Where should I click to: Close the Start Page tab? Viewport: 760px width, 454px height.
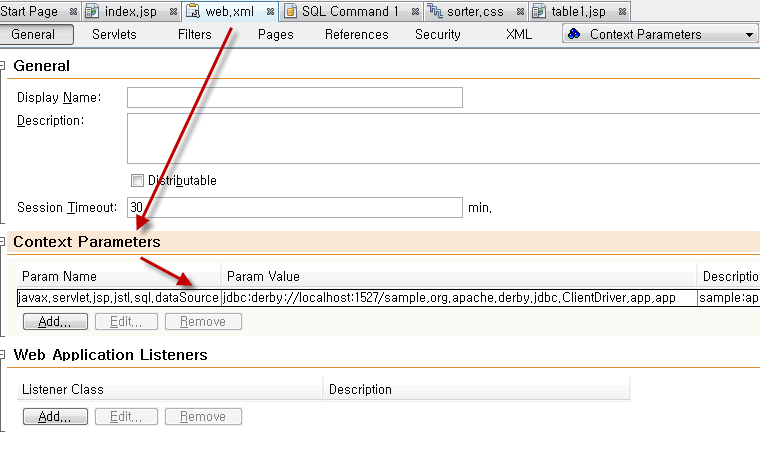tap(73, 12)
